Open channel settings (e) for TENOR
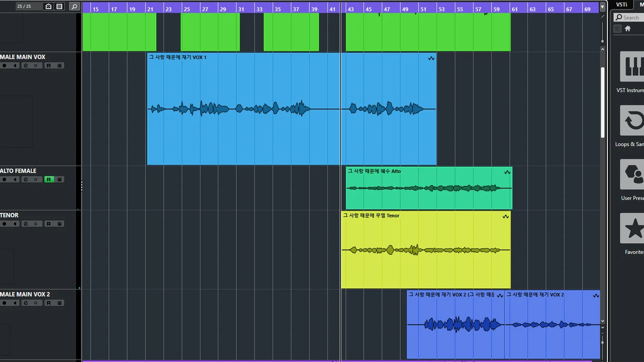 (x=26, y=224)
